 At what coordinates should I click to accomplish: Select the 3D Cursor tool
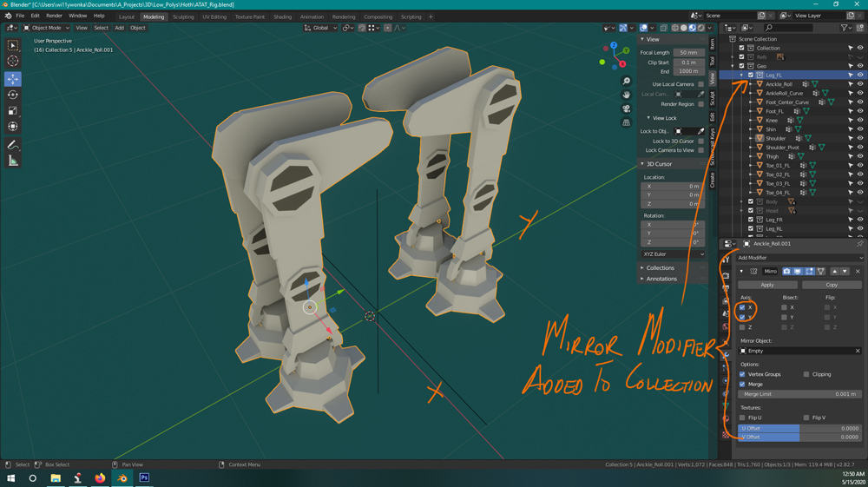[13, 61]
